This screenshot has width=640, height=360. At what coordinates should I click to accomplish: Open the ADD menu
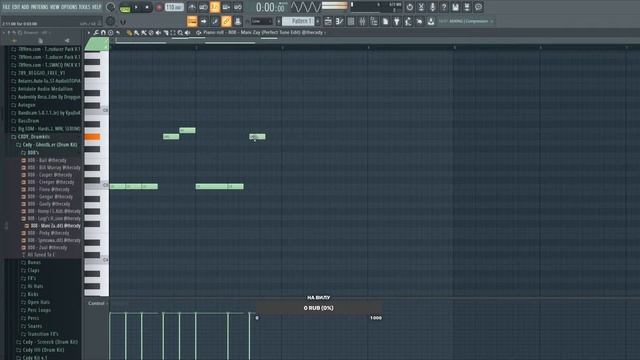click(25, 7)
